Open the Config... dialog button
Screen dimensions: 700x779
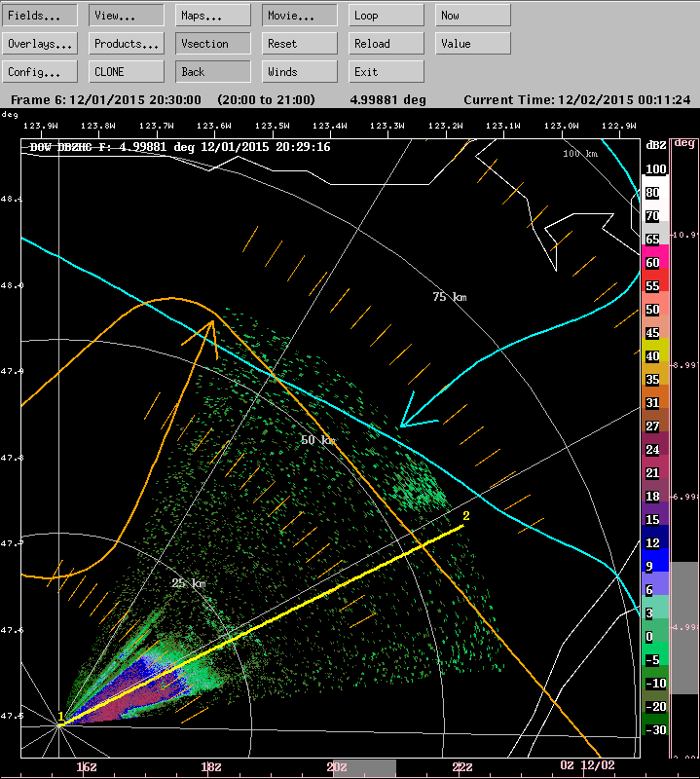(x=40, y=72)
